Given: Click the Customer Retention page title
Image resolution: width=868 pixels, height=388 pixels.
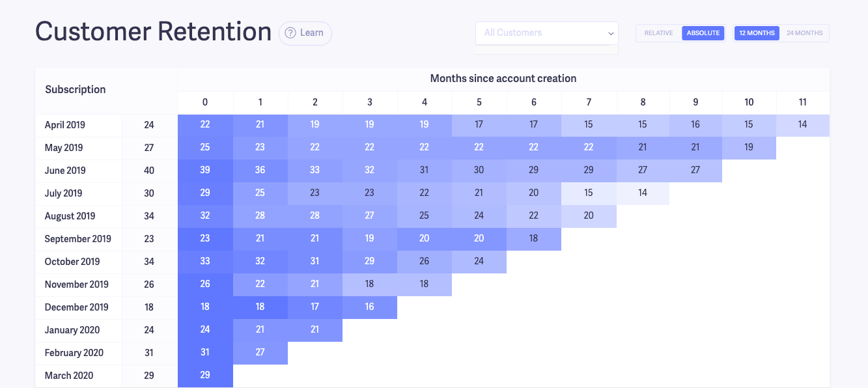Looking at the screenshot, I should click(x=154, y=32).
